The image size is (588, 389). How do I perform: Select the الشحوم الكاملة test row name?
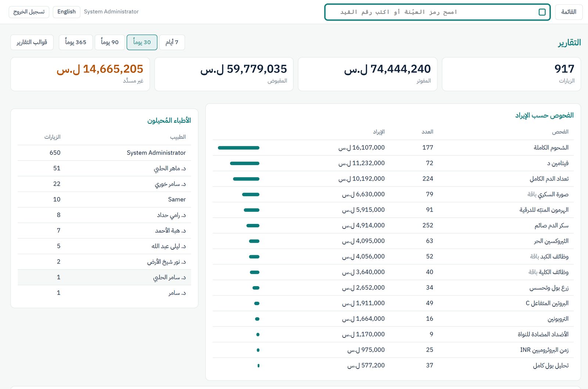(551, 148)
